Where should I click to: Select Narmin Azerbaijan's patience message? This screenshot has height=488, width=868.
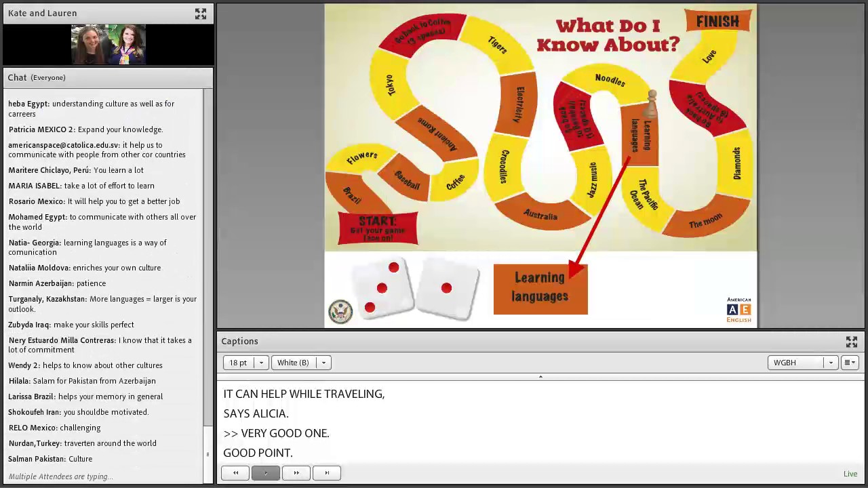pos(57,283)
